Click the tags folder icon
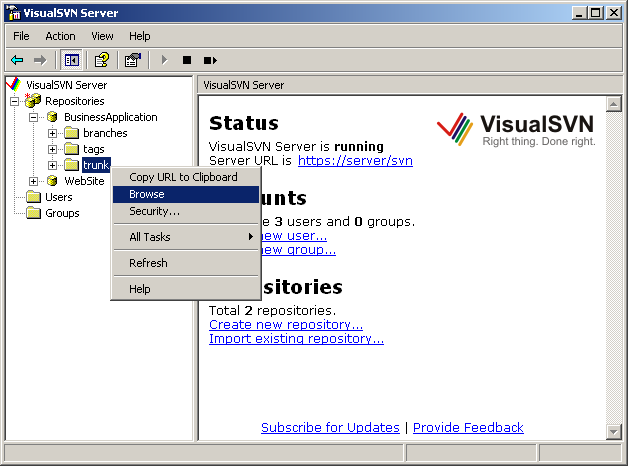 coord(71,149)
